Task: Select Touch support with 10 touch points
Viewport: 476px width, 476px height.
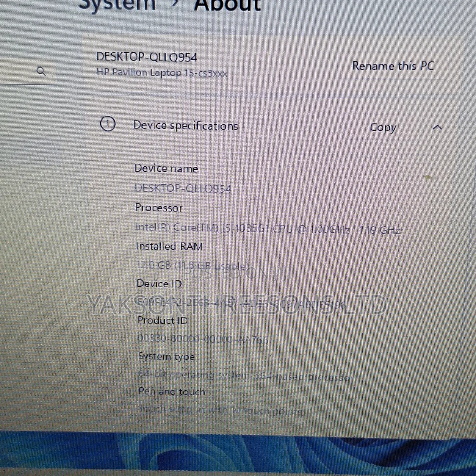Action: click(220, 410)
